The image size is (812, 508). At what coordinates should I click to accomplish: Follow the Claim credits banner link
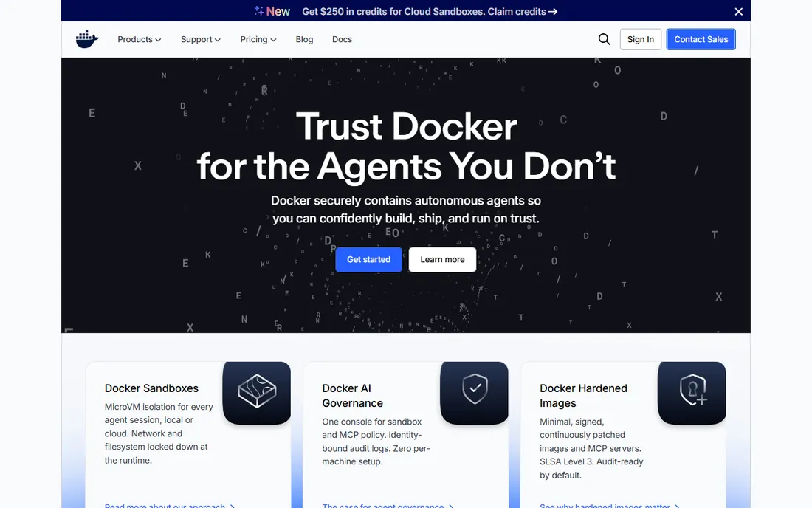pos(523,11)
